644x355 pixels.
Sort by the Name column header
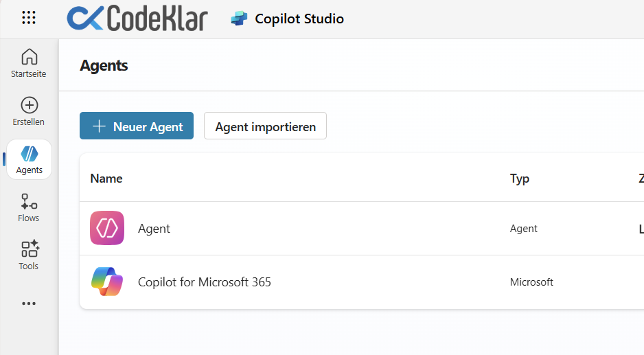click(106, 179)
